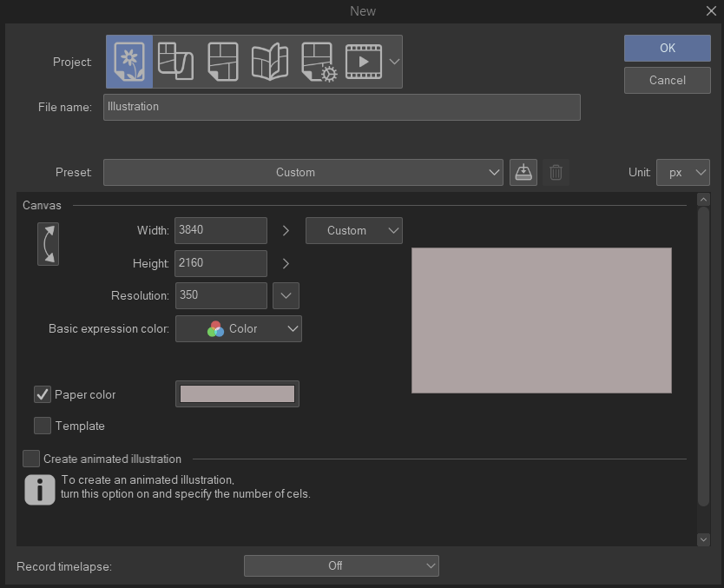Enable Create animated illustration checkbox
The width and height of the screenshot is (724, 588).
coord(31,459)
